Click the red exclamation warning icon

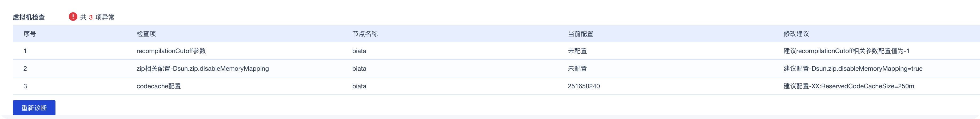click(x=73, y=17)
